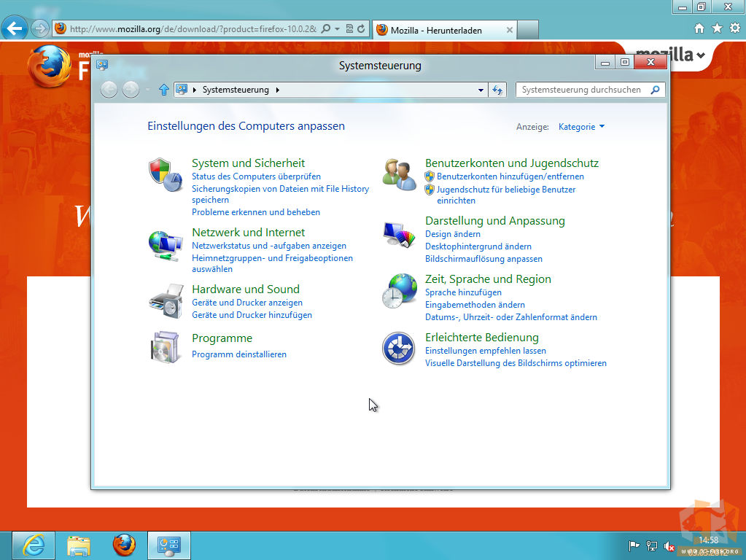Viewport: 746px width, 560px height.
Task: Click the compatibility view icon in Internet Explorer
Action: [x=349, y=29]
